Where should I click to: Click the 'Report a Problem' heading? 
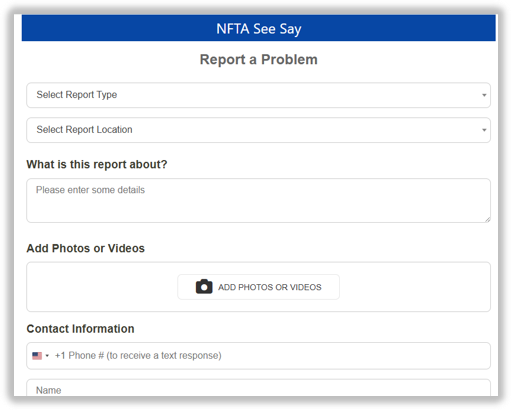(258, 60)
